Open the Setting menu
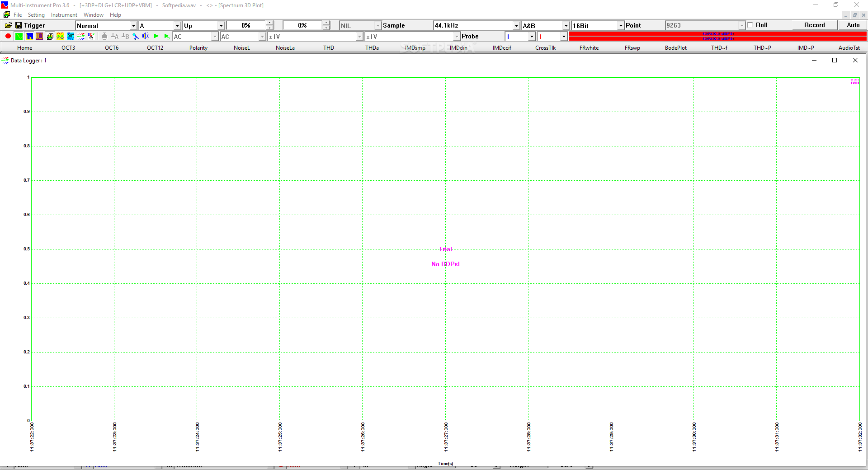 (x=36, y=15)
